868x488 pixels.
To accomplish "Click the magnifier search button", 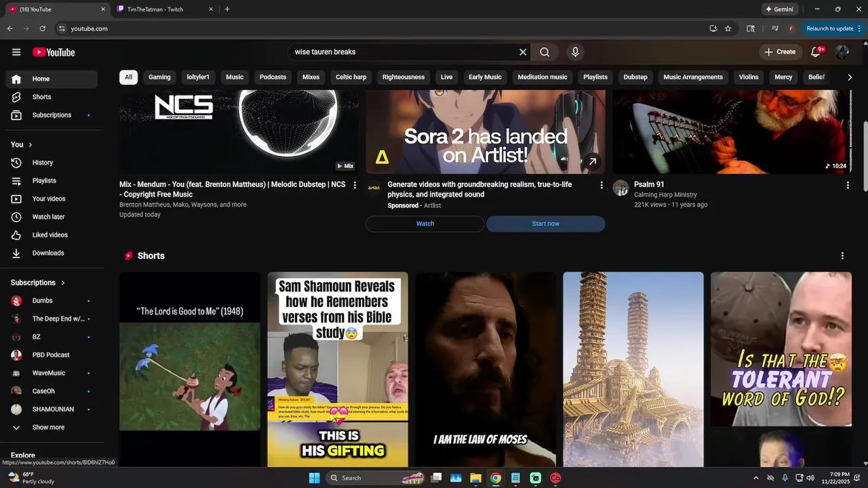I will [545, 52].
